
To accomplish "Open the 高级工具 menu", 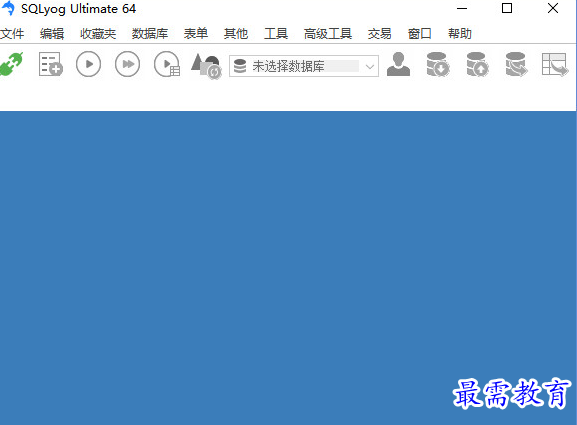I will click(328, 34).
